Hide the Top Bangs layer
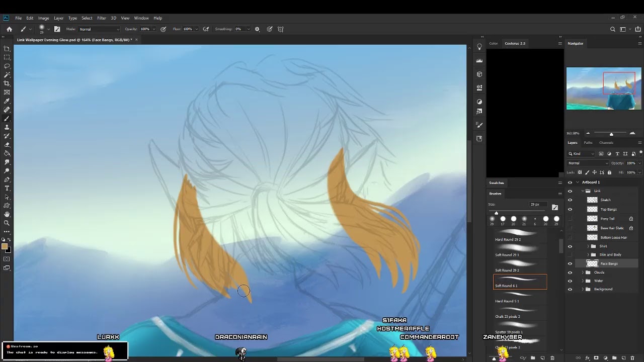The height and width of the screenshot is (362, 644). click(x=570, y=209)
